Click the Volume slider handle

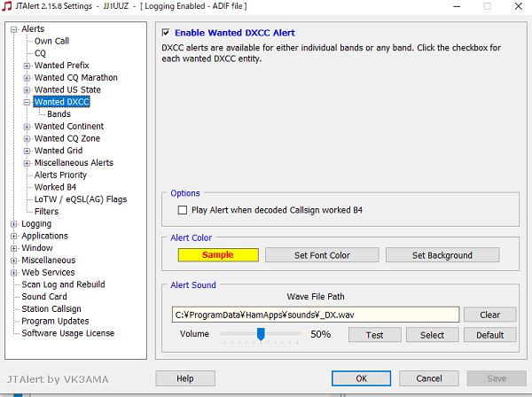(x=261, y=334)
